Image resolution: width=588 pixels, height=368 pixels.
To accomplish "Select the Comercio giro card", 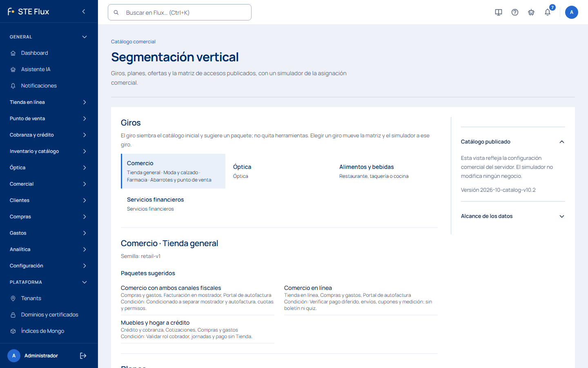I will (173, 171).
